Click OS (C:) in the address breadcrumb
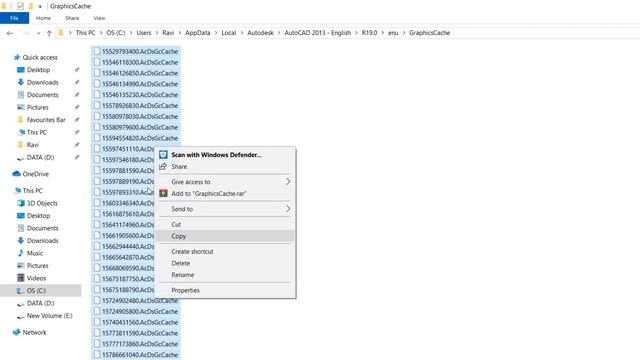640x360 pixels. pyautogui.click(x=116, y=33)
